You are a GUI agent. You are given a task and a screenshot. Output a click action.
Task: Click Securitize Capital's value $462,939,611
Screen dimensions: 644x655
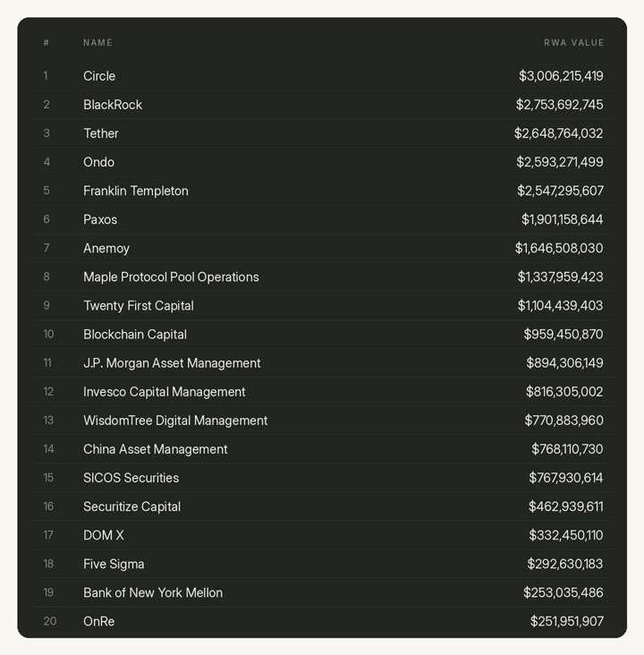(566, 506)
